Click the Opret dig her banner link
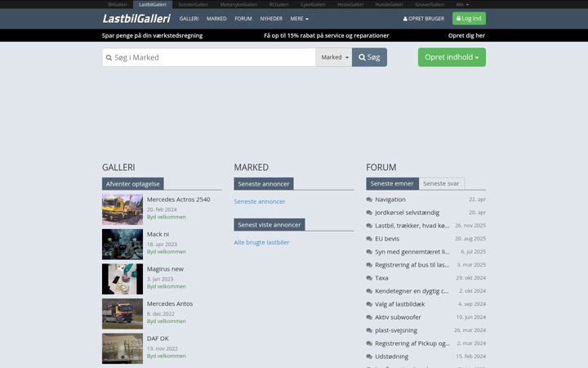The height and width of the screenshot is (368, 588). [x=466, y=36]
